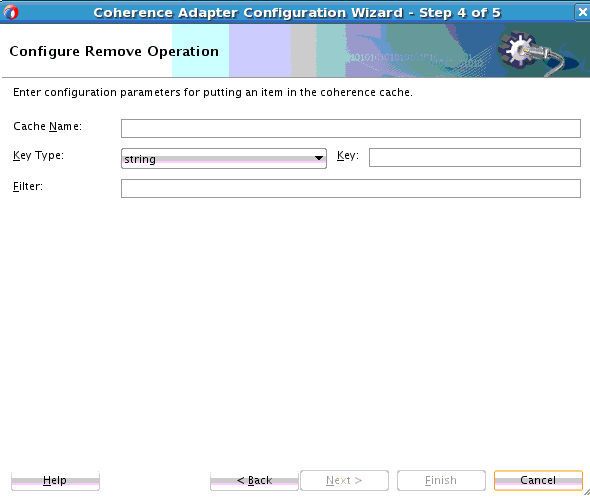The image size is (590, 498).
Task: Click the Key Type dropdown arrow
Action: pos(319,158)
